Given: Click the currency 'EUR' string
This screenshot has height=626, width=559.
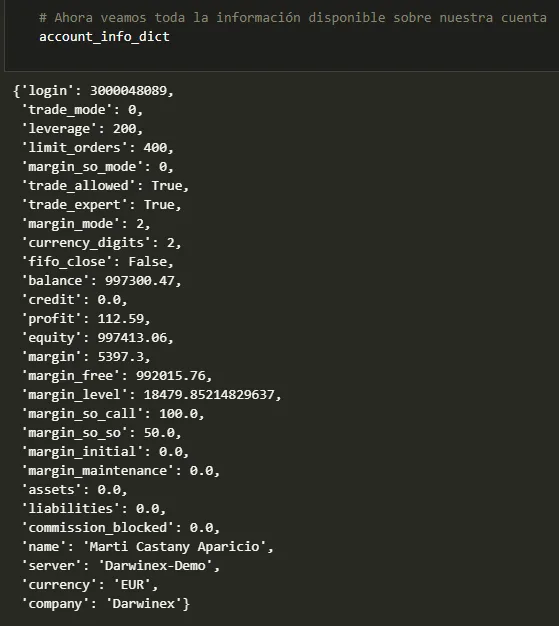Looking at the screenshot, I should tap(132, 585).
